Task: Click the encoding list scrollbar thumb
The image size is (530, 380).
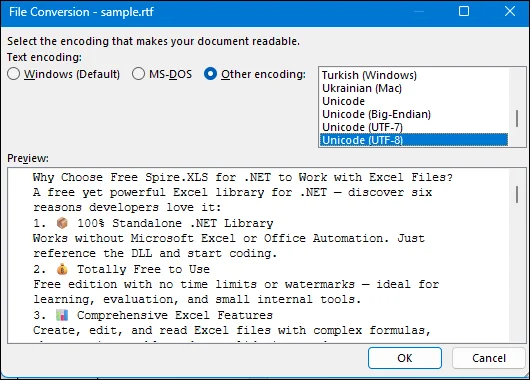Action: click(x=517, y=118)
